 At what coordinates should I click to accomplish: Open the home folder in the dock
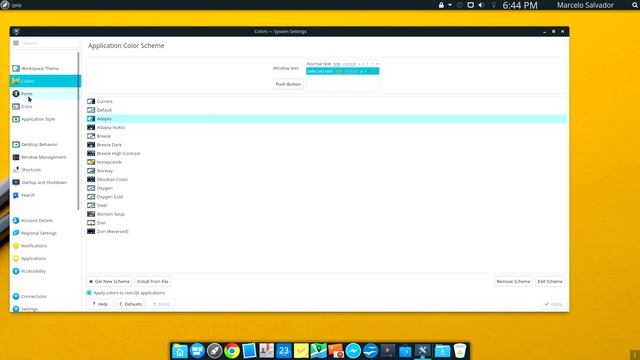pos(180,351)
